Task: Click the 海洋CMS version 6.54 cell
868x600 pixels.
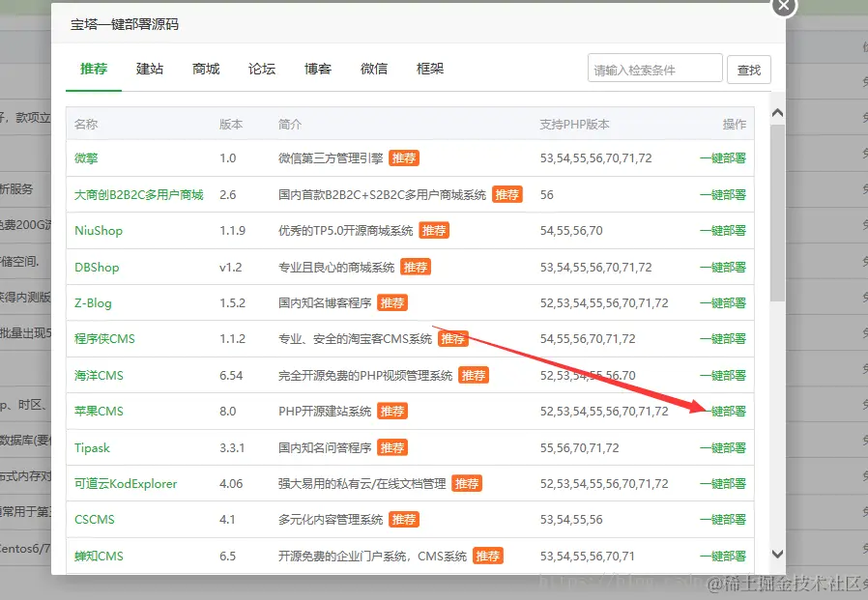Action: coord(231,375)
